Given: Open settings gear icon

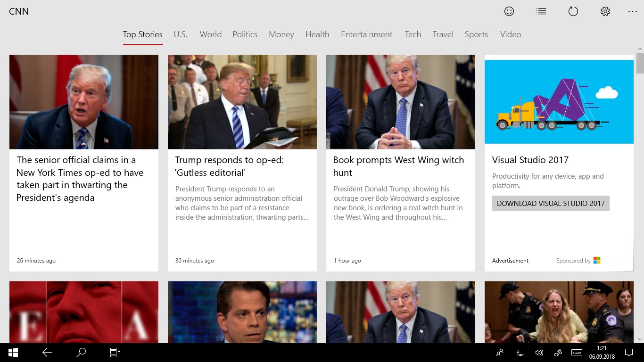Looking at the screenshot, I should [x=605, y=11].
